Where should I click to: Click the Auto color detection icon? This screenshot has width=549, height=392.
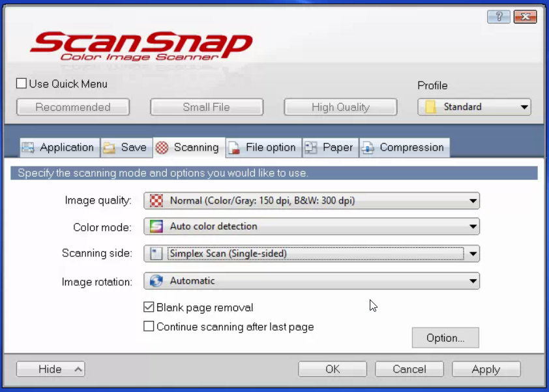coord(156,226)
